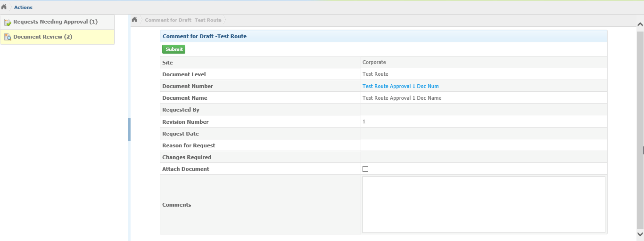This screenshot has width=644, height=241.
Task: Click the green Submit button
Action: (x=174, y=49)
